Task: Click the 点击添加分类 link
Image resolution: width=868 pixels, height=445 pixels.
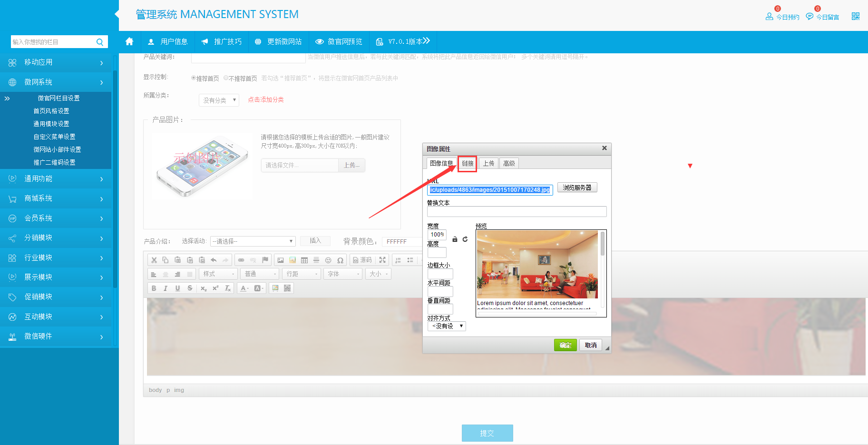Action: [266, 100]
